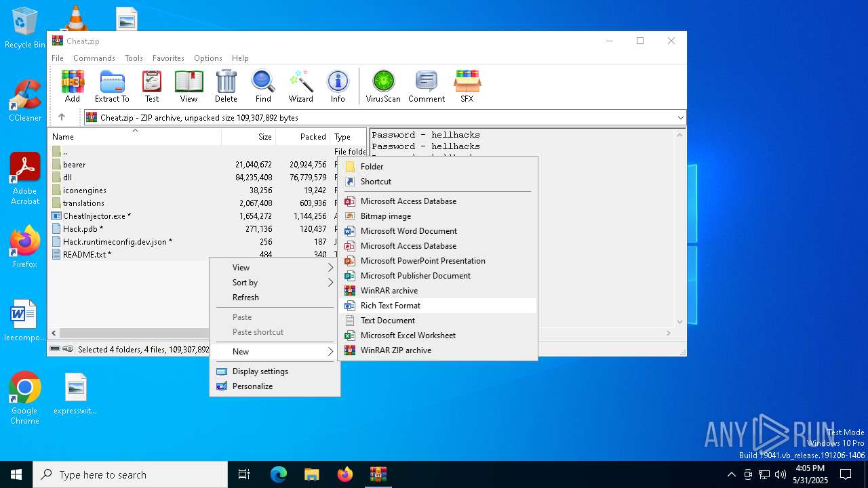This screenshot has height=488, width=868.
Task: Open the Favorites menu
Action: [168, 58]
